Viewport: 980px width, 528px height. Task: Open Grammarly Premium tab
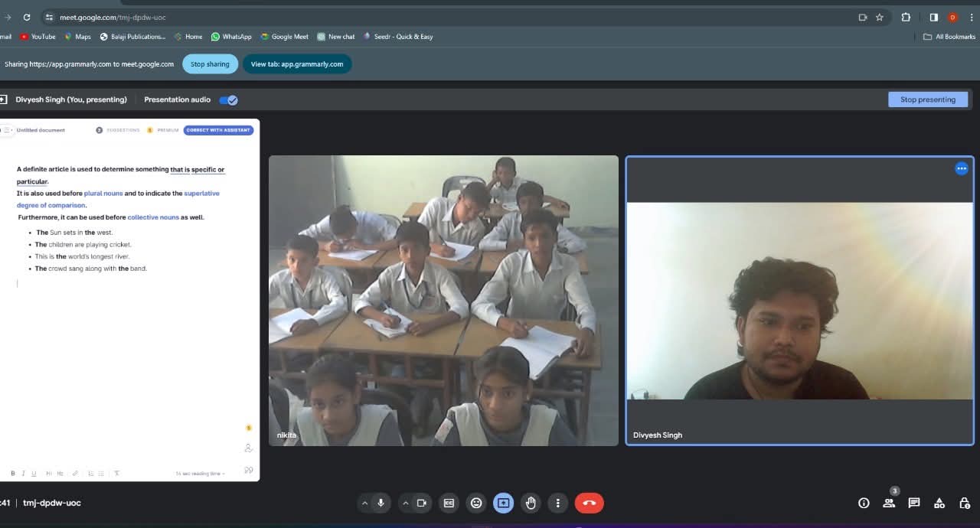(x=165, y=130)
